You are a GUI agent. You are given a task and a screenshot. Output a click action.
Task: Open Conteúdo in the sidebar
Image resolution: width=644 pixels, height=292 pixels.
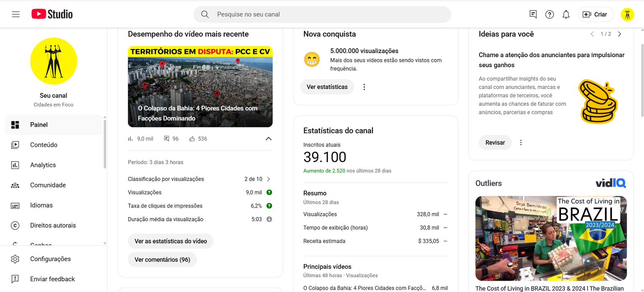click(x=54, y=145)
